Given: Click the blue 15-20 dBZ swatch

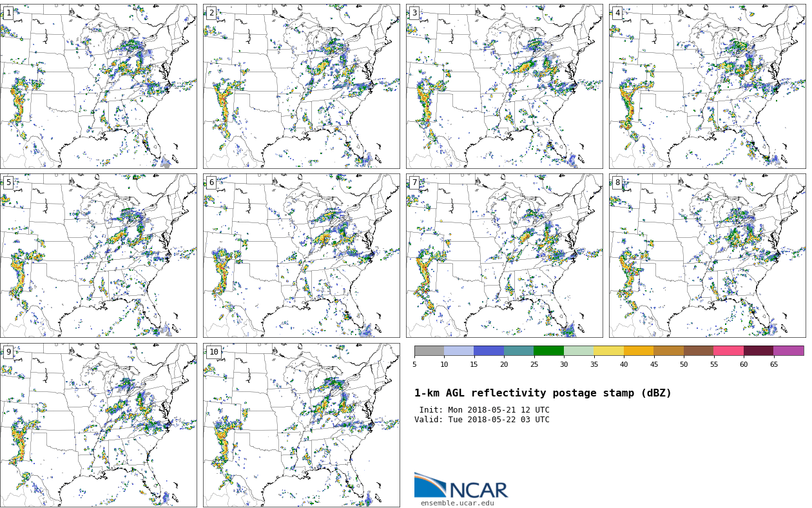Looking at the screenshot, I should point(488,351).
